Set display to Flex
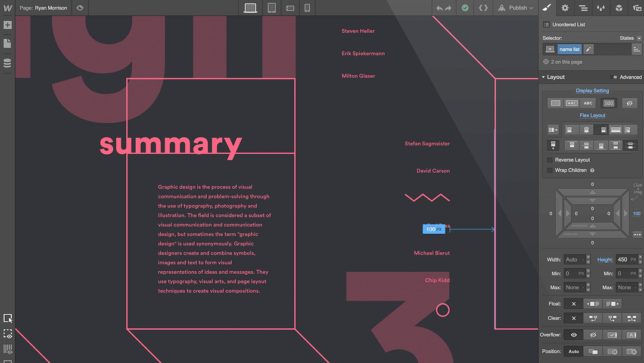 pos(609,103)
